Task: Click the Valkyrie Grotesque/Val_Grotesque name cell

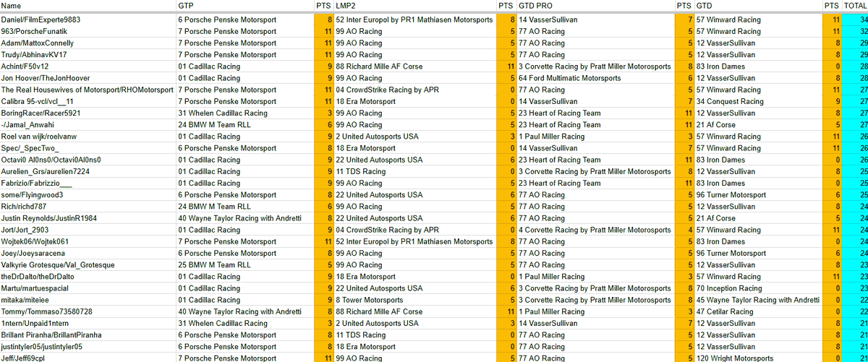Action: 88,265
